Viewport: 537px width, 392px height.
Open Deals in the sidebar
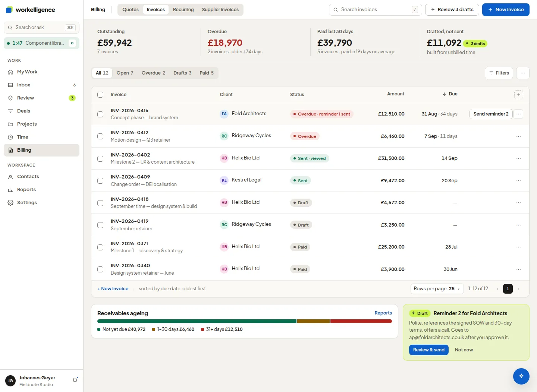(x=41, y=111)
